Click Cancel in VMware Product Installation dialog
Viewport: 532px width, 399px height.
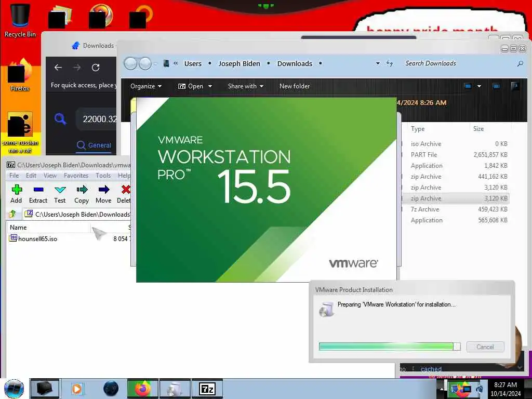(485, 347)
